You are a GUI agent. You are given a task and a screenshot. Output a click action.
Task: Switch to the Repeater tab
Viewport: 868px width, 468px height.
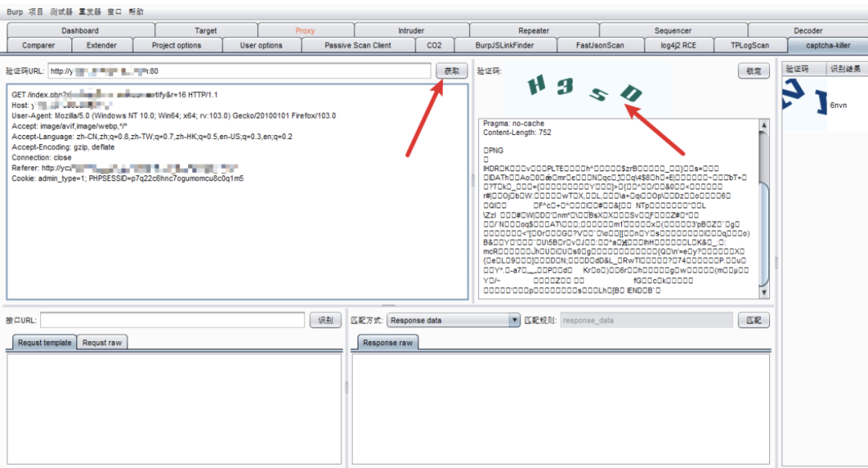(534, 31)
